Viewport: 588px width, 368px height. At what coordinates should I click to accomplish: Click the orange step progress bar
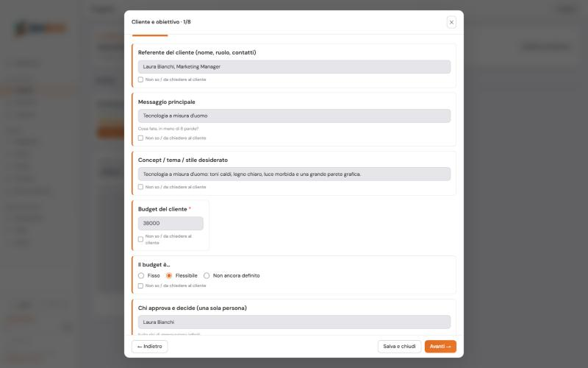point(150,35)
